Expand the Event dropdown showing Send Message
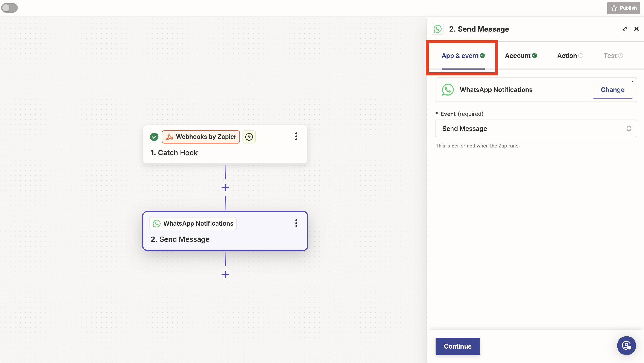The width and height of the screenshot is (644, 363). click(x=536, y=129)
